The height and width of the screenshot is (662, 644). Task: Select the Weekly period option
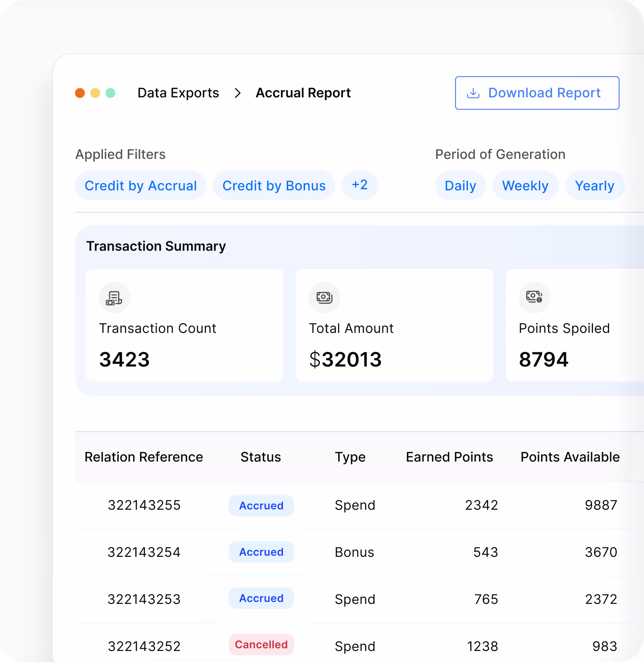coord(526,185)
